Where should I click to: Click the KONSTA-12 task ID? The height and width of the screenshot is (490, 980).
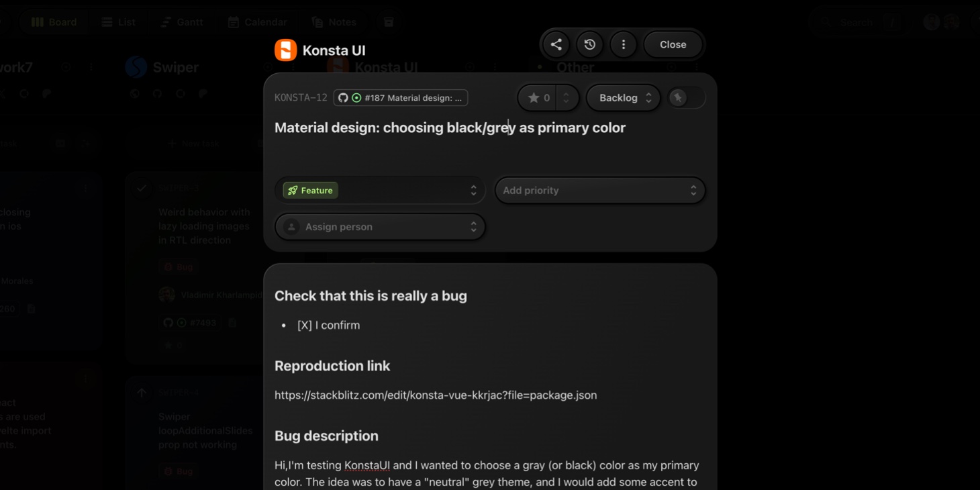(x=301, y=98)
